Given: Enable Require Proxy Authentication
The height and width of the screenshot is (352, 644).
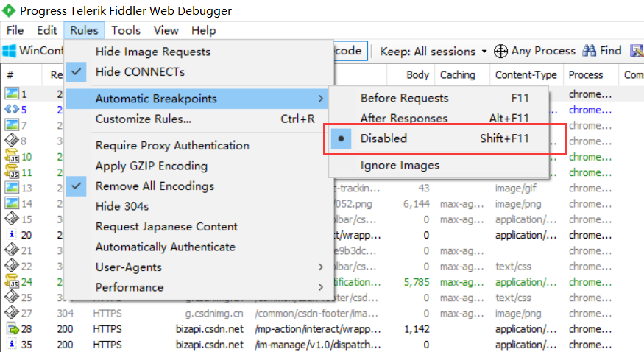Looking at the screenshot, I should pyautogui.click(x=199, y=146).
